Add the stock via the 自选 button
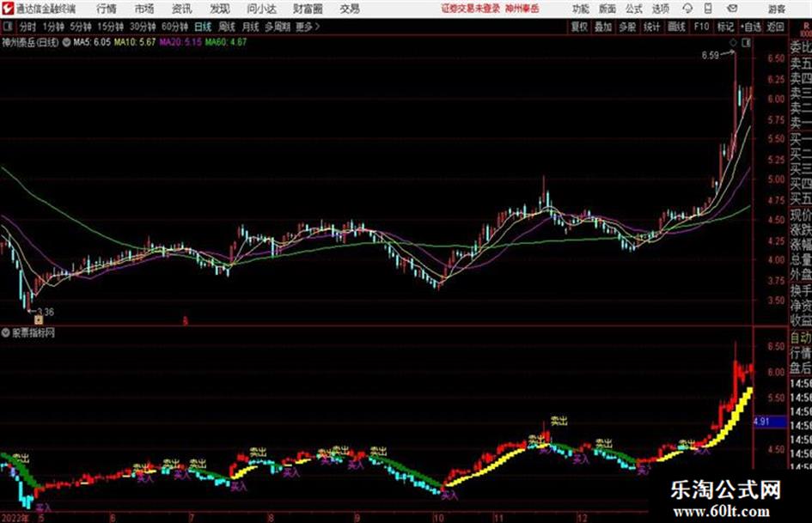Viewport: 812px width, 523px height. [x=751, y=27]
